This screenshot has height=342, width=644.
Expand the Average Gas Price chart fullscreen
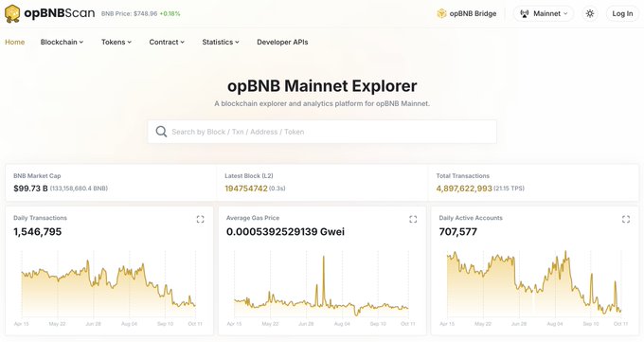(x=413, y=219)
